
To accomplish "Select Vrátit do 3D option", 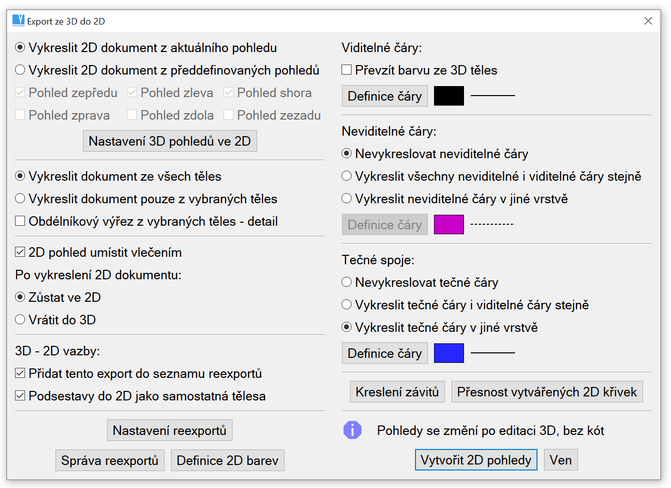I will coord(21,319).
